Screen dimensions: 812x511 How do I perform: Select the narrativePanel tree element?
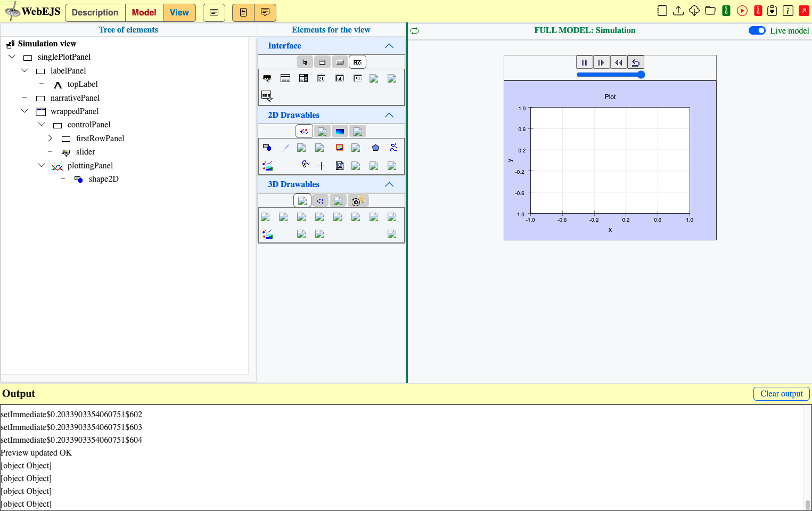[x=75, y=98]
